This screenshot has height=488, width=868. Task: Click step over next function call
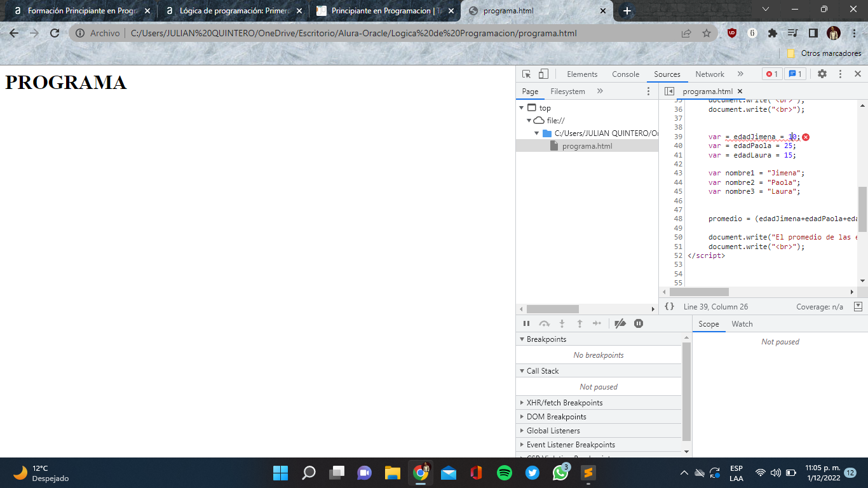(544, 323)
